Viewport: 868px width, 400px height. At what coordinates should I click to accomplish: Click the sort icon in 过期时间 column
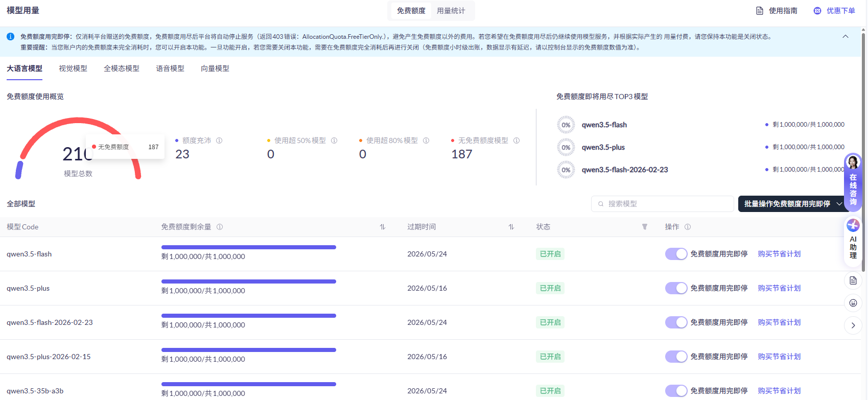pyautogui.click(x=511, y=227)
